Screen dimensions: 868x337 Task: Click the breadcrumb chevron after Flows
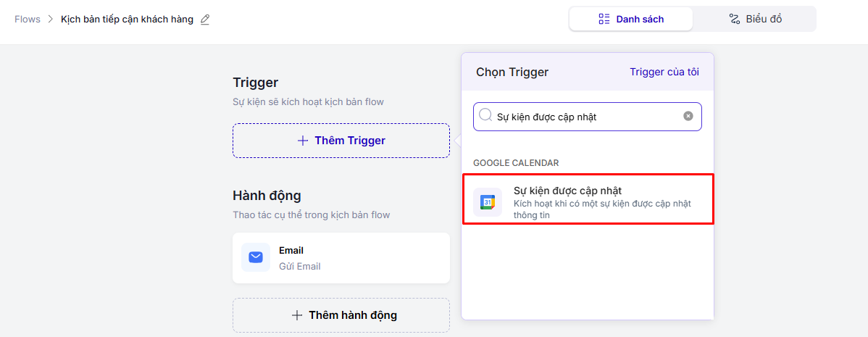coord(51,20)
